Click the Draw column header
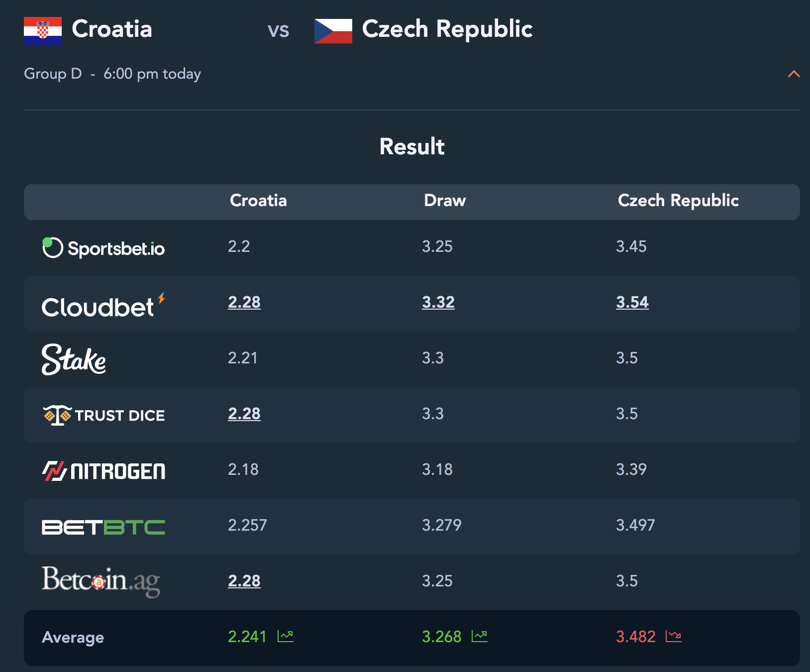This screenshot has height=672, width=810. (445, 201)
